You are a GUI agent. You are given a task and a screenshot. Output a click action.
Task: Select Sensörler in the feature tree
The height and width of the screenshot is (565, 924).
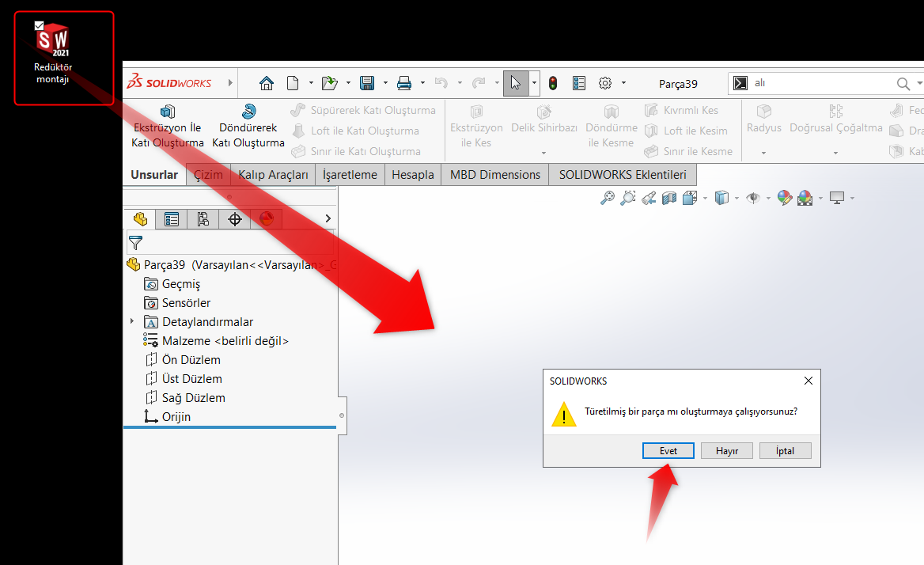(x=176, y=303)
